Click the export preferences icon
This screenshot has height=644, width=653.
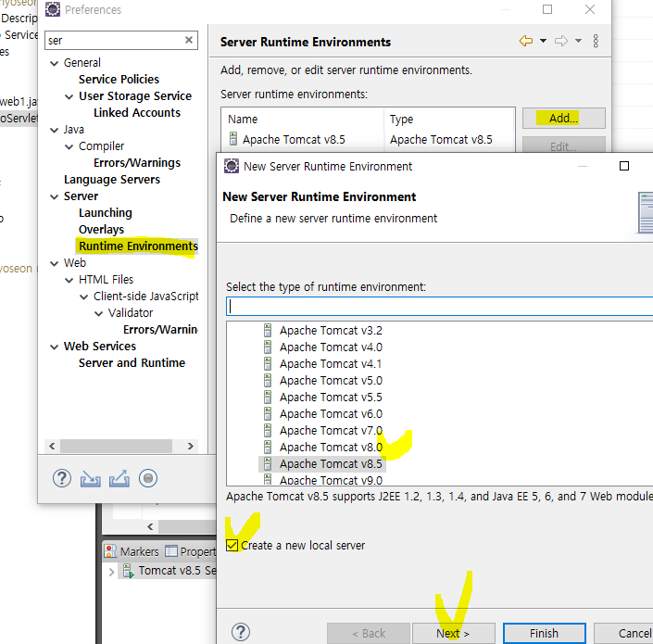click(119, 479)
